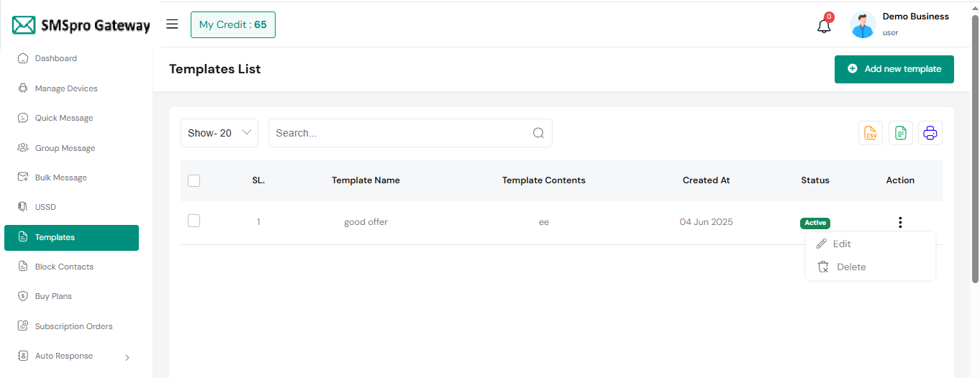This screenshot has width=980, height=378.
Task: Choose Edit from the action menu
Action: pyautogui.click(x=841, y=244)
